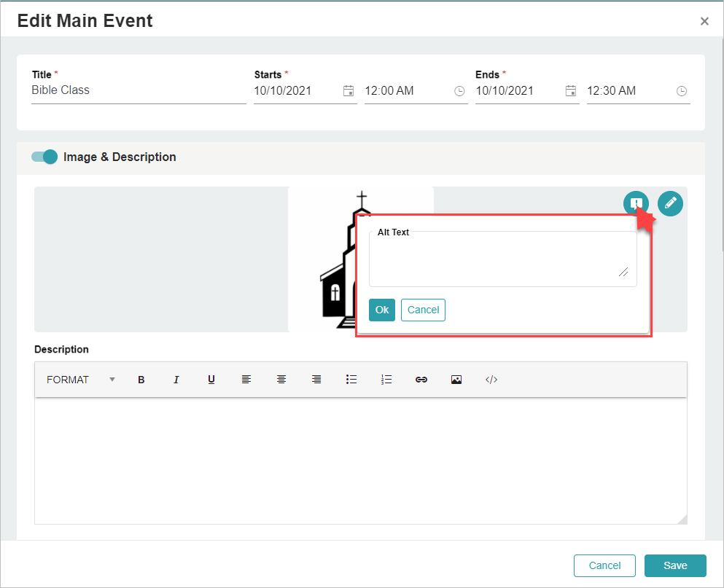Align description text left

click(246, 380)
